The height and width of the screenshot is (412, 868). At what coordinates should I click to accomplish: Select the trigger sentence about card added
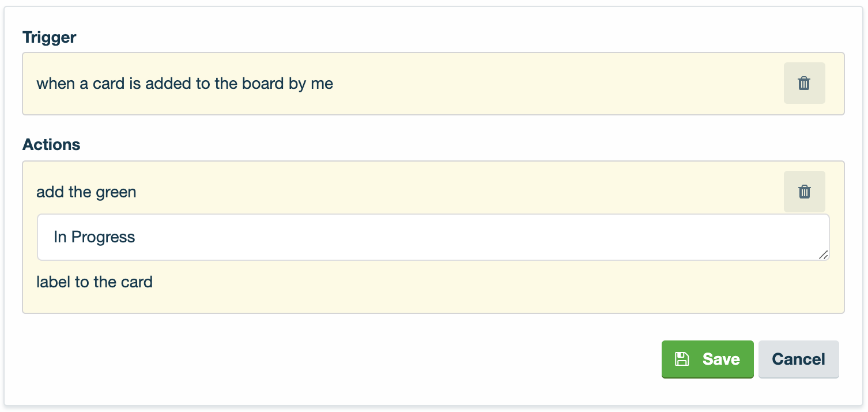[184, 84]
